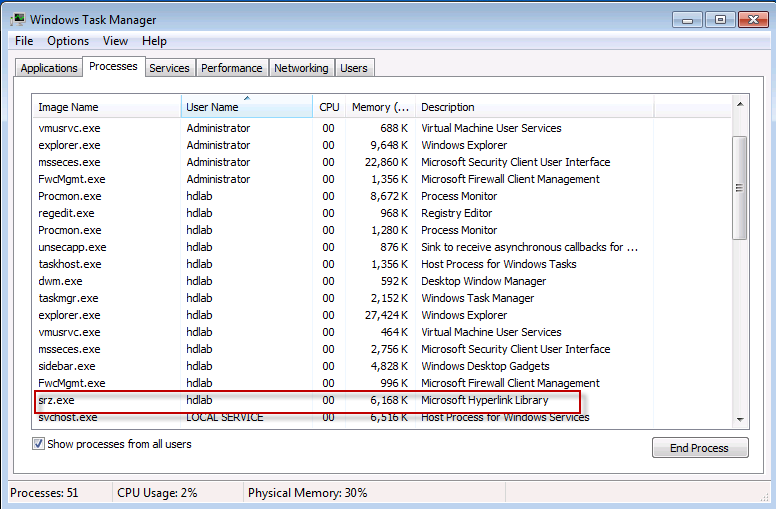Open the File menu

pyautogui.click(x=25, y=41)
